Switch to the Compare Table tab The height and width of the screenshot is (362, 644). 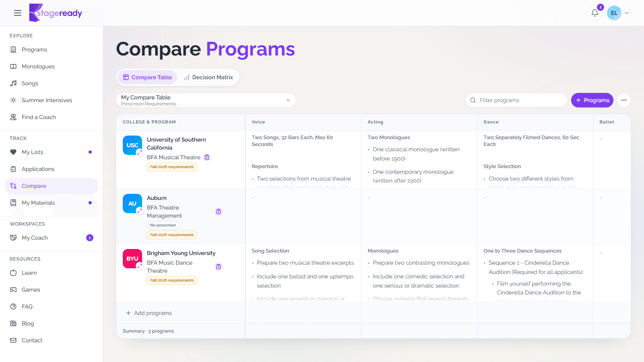click(147, 77)
